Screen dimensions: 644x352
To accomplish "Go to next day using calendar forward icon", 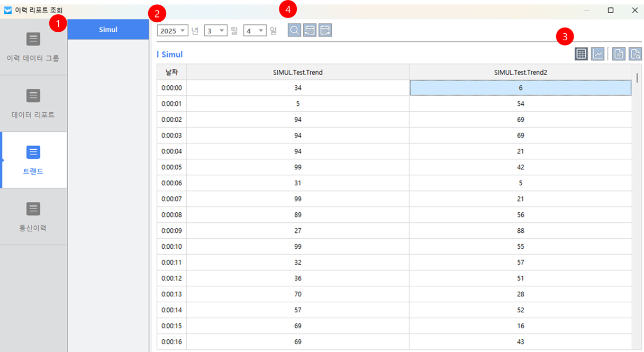I will click(x=325, y=30).
